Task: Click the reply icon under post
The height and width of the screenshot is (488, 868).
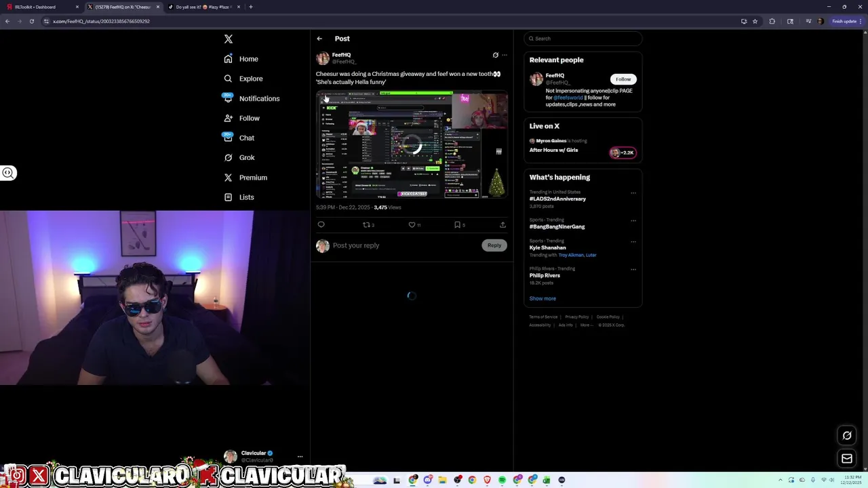Action: [x=321, y=225]
